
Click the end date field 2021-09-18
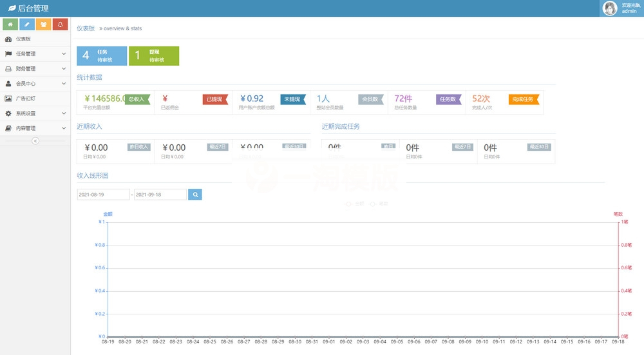pos(160,194)
